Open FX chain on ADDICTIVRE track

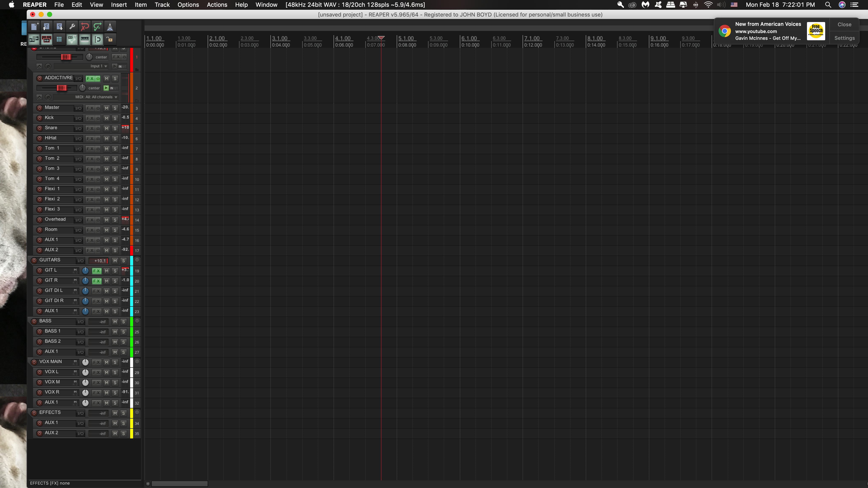point(90,78)
